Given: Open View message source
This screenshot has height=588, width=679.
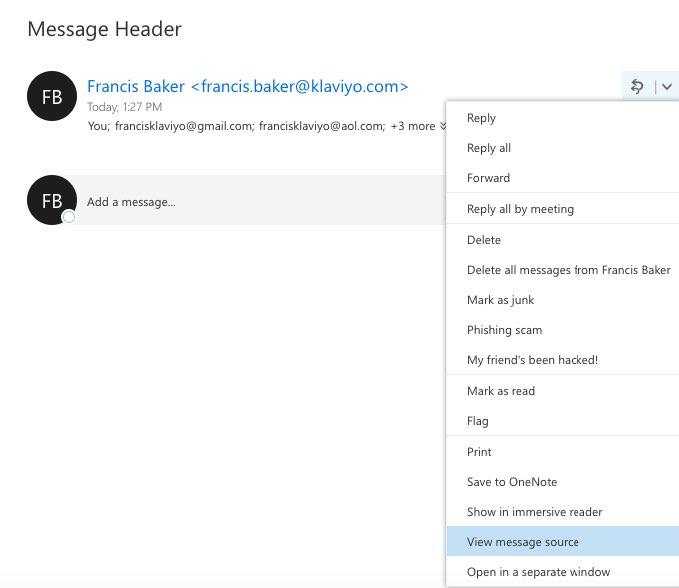Looking at the screenshot, I should coord(522,542).
